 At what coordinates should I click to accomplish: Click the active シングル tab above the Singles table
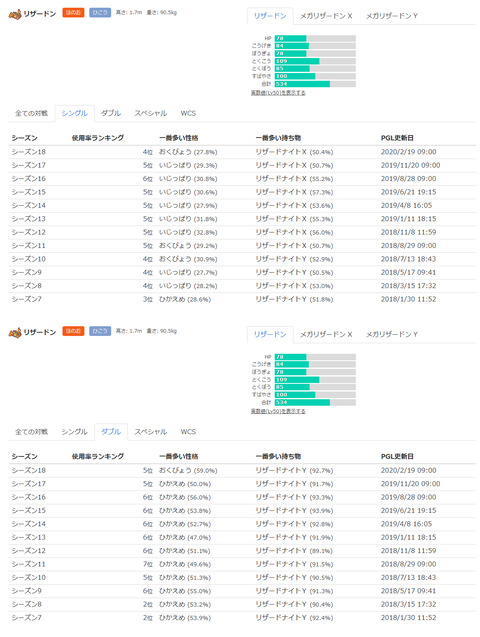[x=75, y=113]
